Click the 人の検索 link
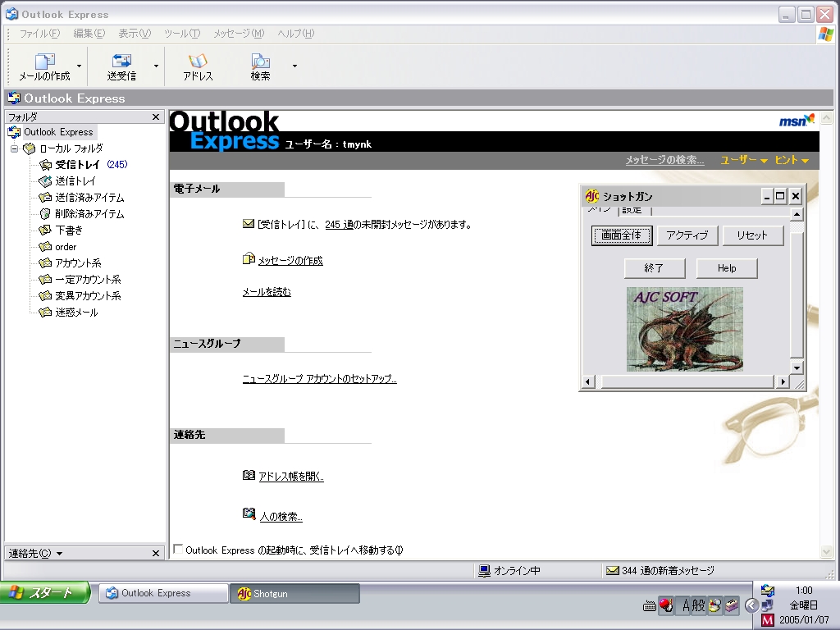 (x=281, y=517)
